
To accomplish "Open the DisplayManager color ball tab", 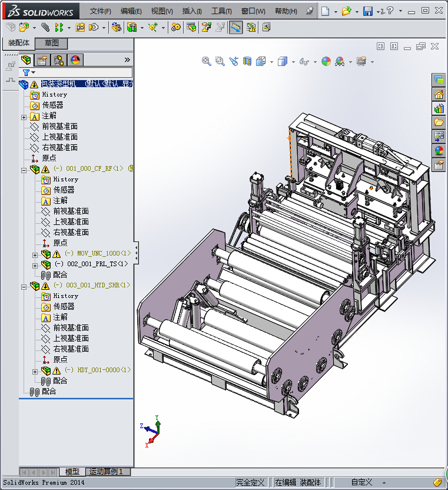I will [75, 59].
